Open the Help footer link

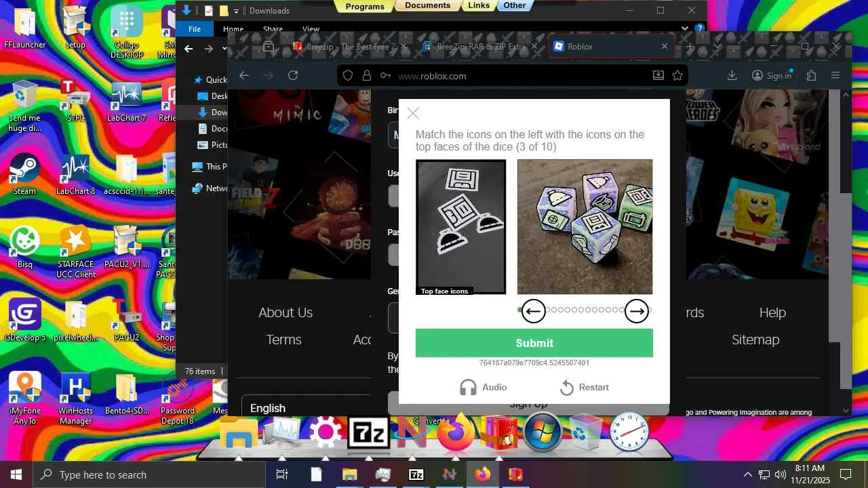pos(772,312)
